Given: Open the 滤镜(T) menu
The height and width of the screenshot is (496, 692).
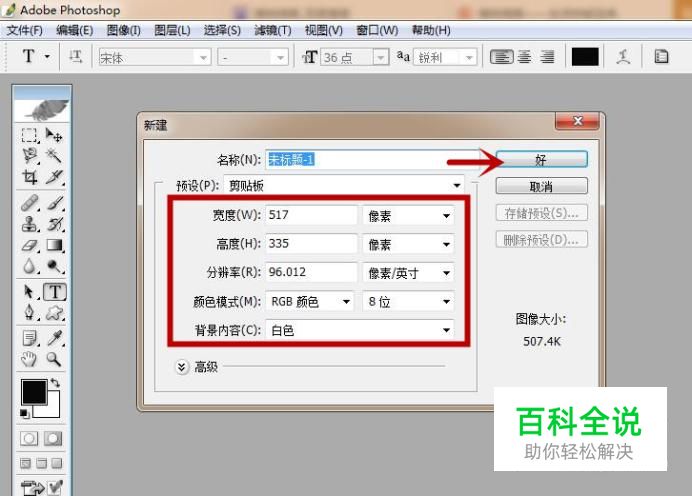Looking at the screenshot, I should click(x=273, y=30).
